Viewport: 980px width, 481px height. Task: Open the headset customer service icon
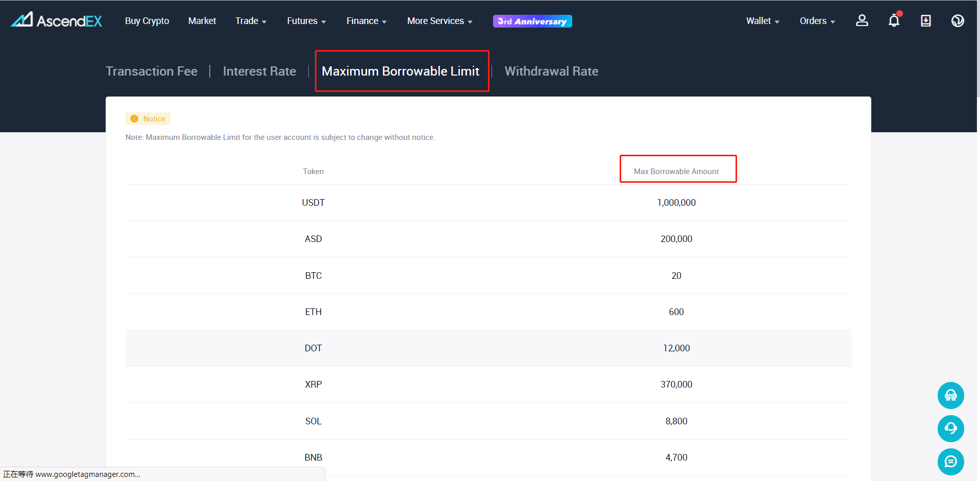point(951,428)
